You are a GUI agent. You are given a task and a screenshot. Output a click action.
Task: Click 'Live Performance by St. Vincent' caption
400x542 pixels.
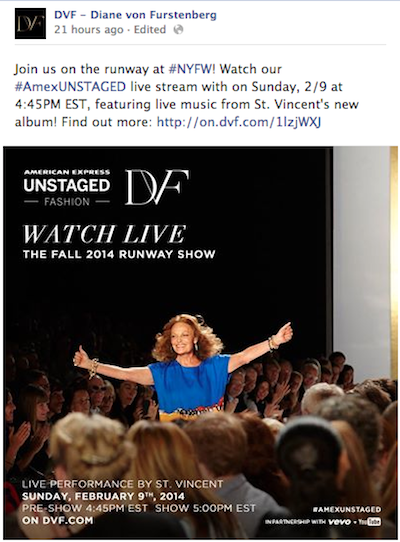click(122, 484)
